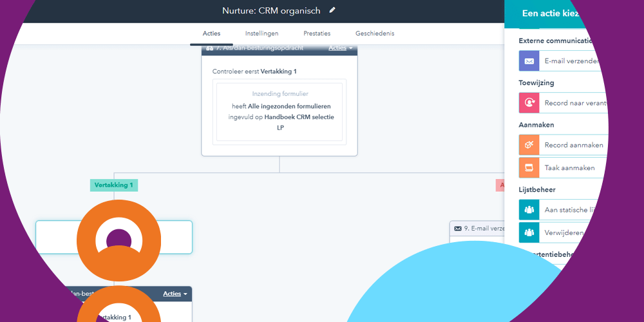This screenshot has width=644, height=322.
Task: Open the Prestaties tab
Action: click(x=317, y=33)
